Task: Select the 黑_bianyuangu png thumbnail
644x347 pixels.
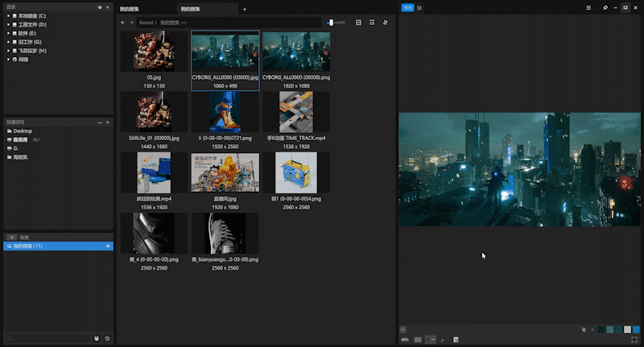Action: tap(225, 233)
